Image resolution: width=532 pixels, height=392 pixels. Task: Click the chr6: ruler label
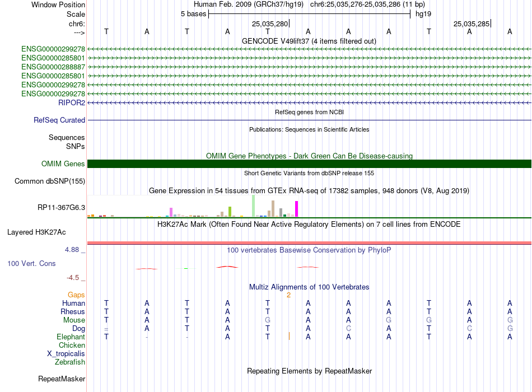(x=77, y=24)
